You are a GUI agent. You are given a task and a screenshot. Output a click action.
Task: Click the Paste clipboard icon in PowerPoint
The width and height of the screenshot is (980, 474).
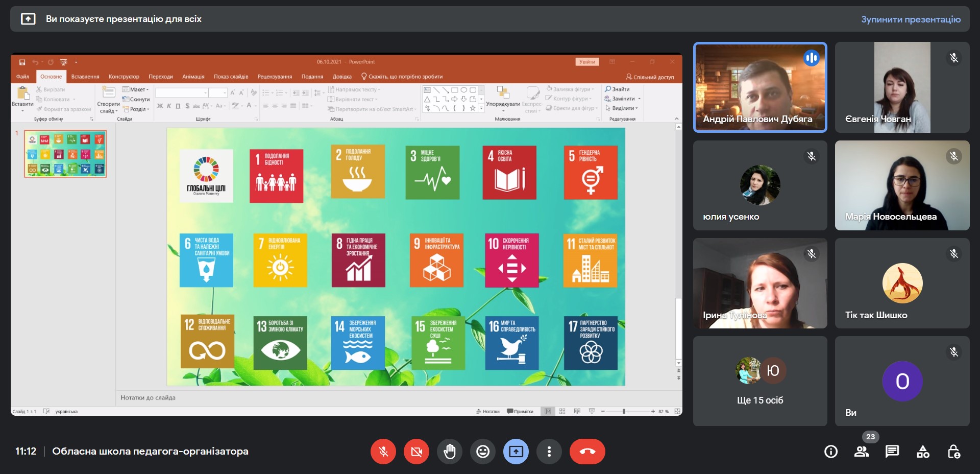(22, 93)
